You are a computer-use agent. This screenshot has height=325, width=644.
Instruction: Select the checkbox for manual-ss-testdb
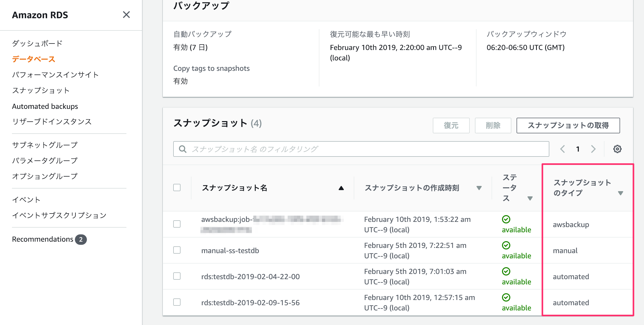(x=177, y=250)
